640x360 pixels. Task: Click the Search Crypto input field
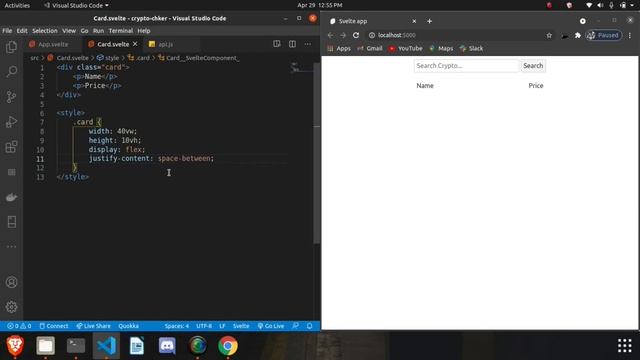(467, 66)
